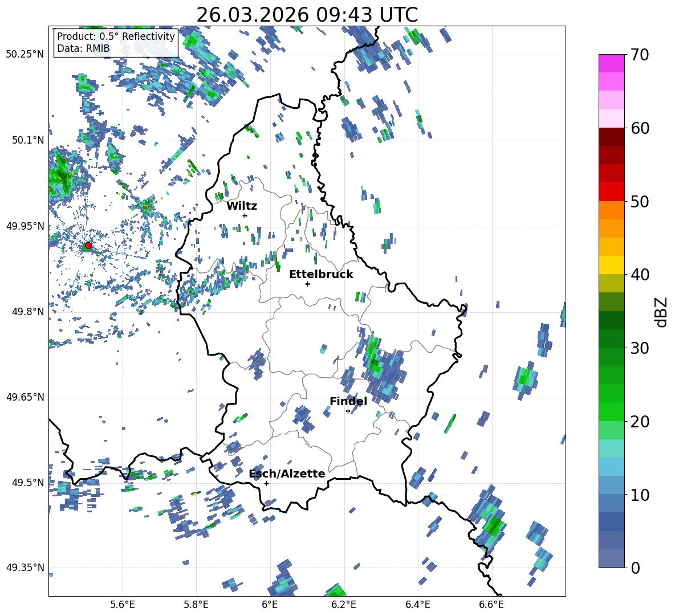675x616 pixels.
Task: Click the 5.6°E longitude label
Action: [123, 605]
